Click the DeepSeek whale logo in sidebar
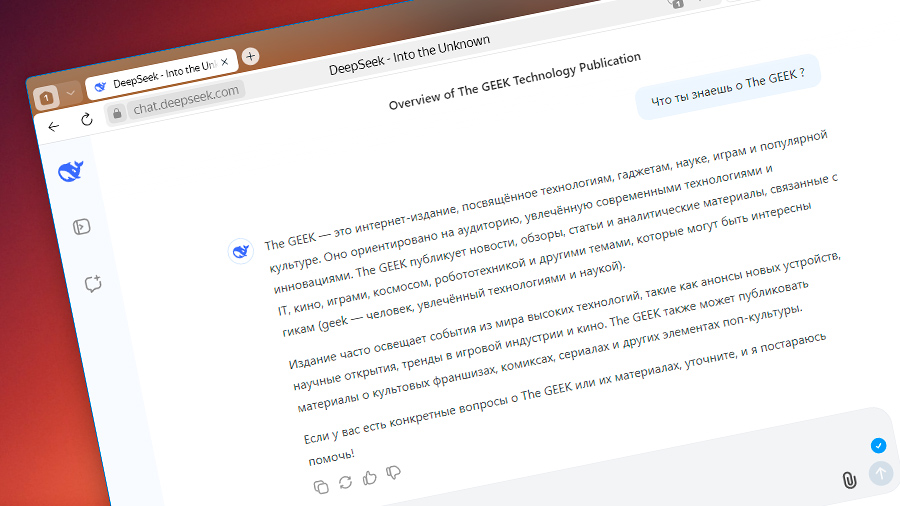900x506 pixels. (x=71, y=171)
